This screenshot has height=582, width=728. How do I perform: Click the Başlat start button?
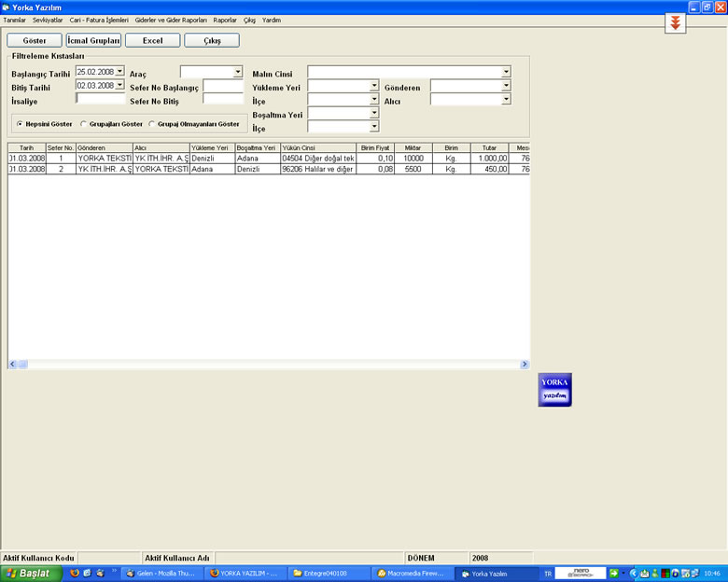31,574
